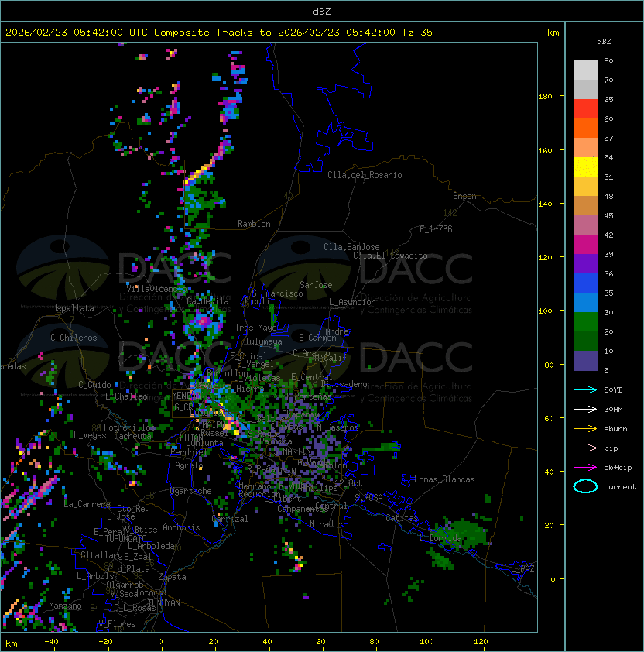Viewport: 644px width, 652px height.
Task: Click the yellow eburn arrow in legend
Action: (585, 429)
